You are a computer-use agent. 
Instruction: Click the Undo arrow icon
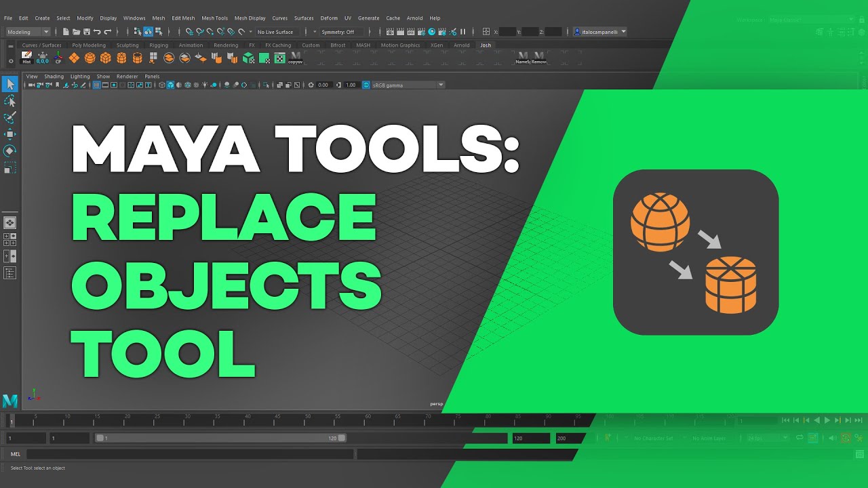[x=97, y=32]
